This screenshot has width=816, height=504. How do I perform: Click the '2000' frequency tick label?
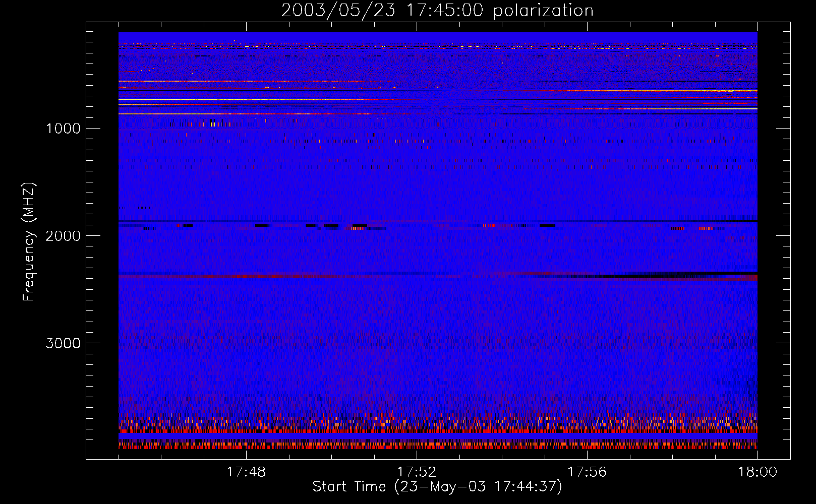[63, 236]
